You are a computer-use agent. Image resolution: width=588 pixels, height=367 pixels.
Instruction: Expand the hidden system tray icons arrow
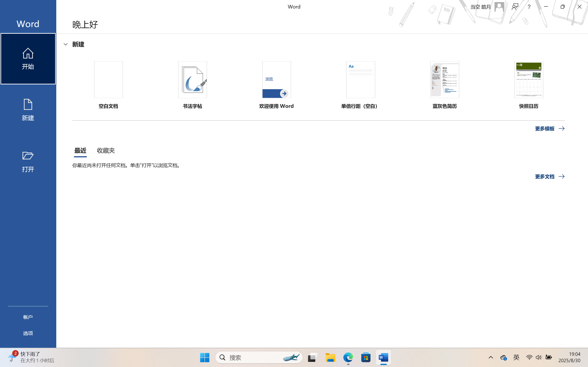pyautogui.click(x=491, y=358)
